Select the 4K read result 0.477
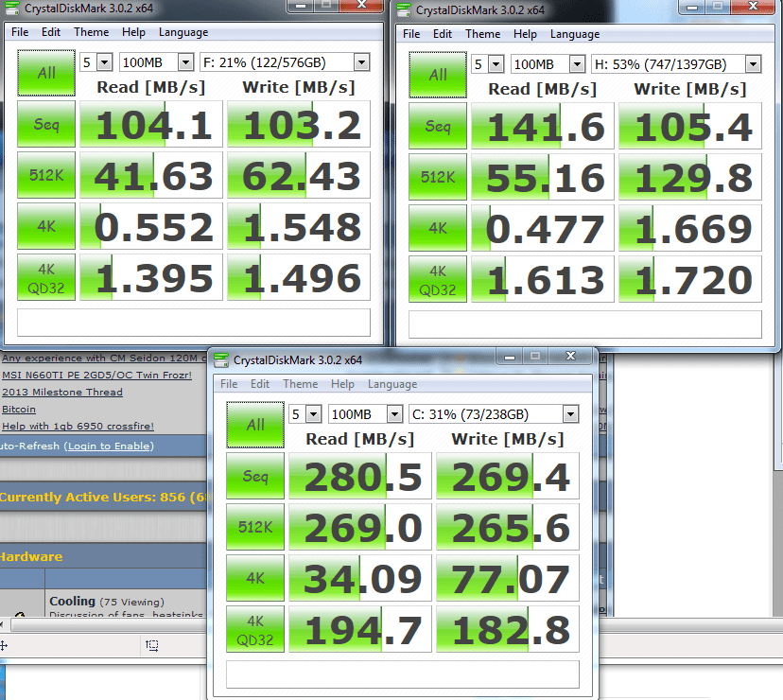Screen dimensions: 783x700 [542, 228]
